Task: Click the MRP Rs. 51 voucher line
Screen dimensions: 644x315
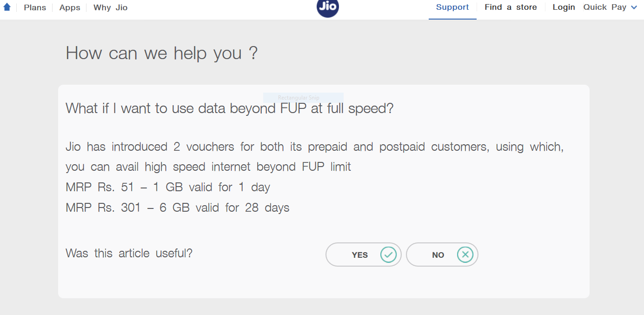Action: click(168, 188)
